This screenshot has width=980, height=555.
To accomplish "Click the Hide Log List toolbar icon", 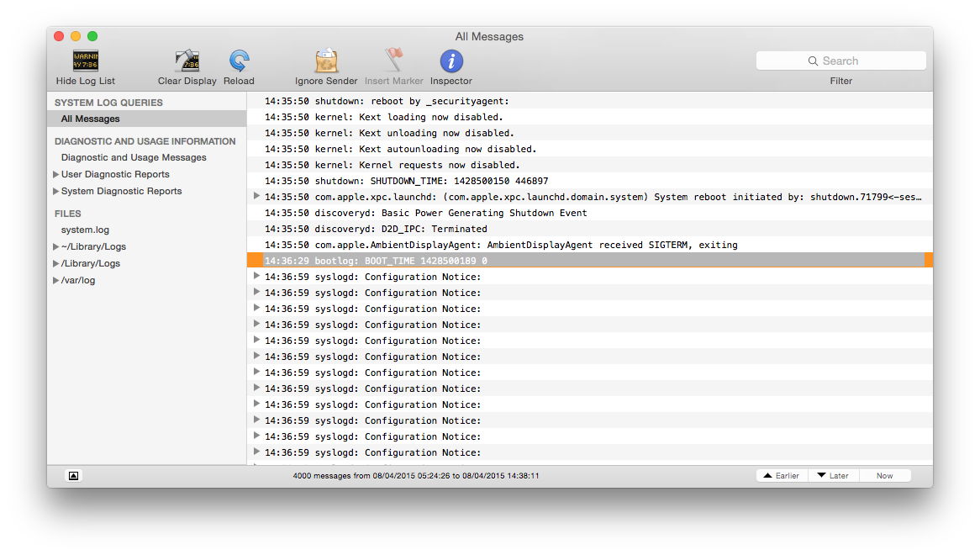I will click(x=85, y=61).
